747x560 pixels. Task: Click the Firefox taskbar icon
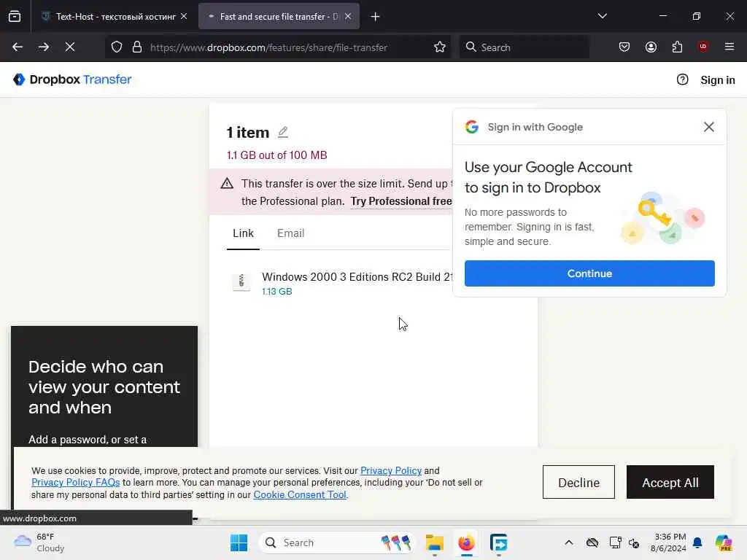point(466,542)
